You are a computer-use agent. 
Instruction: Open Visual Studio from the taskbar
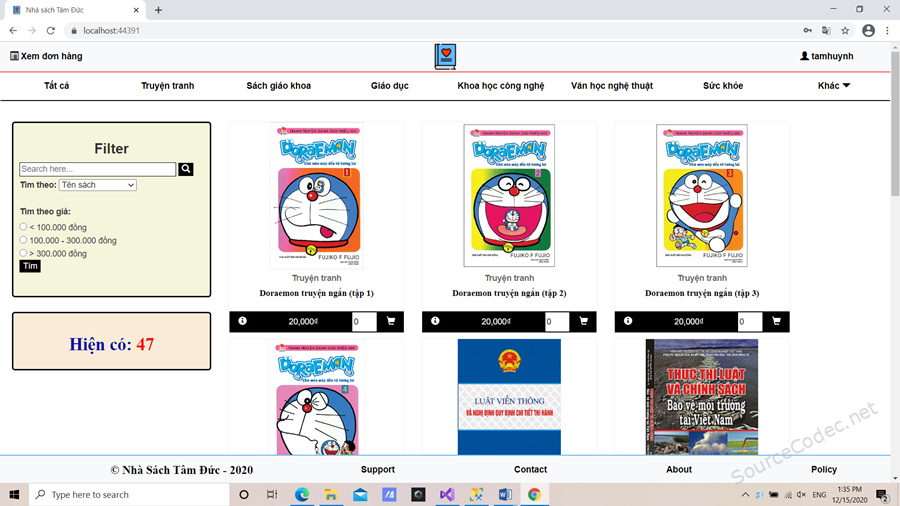pos(447,495)
